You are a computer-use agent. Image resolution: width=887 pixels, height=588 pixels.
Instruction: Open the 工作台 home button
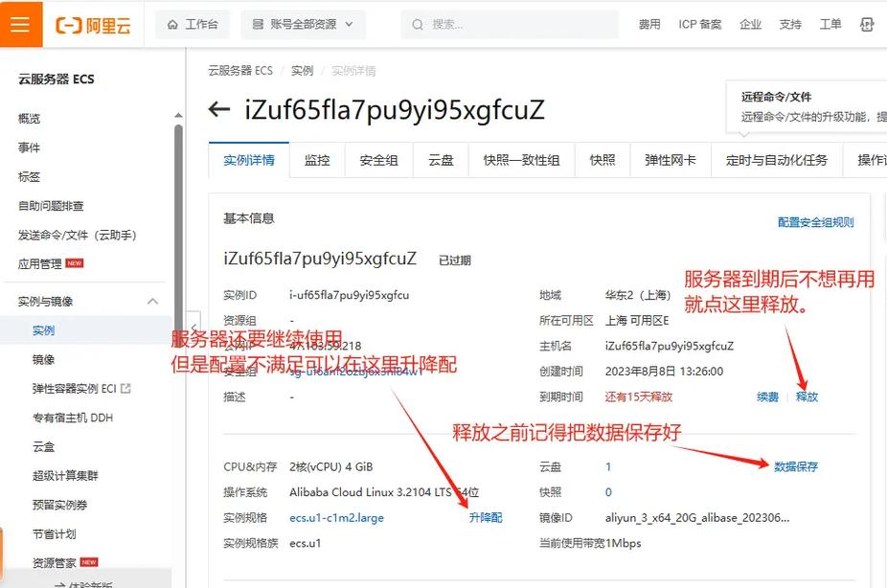(193, 24)
